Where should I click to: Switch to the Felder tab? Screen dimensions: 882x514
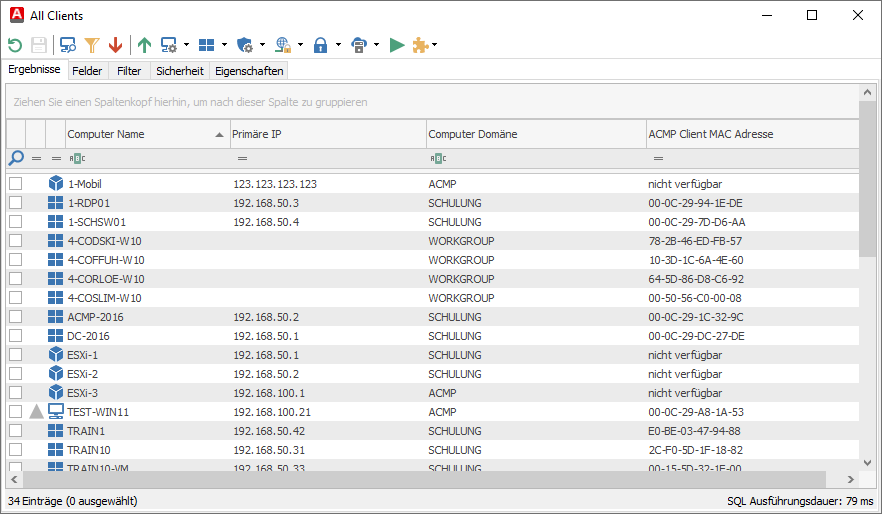87,71
